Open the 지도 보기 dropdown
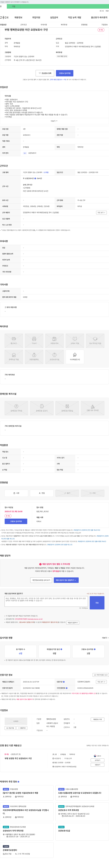Viewport: 109px width, 868px height. click(101, 213)
